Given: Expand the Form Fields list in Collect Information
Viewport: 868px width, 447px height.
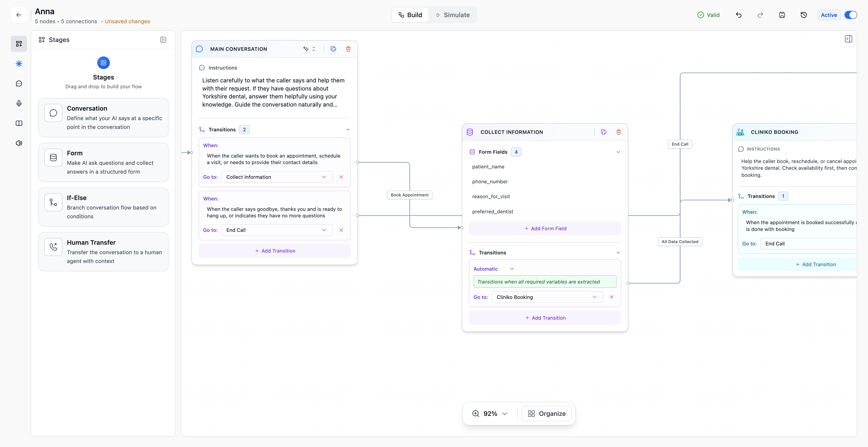Looking at the screenshot, I should (618, 152).
